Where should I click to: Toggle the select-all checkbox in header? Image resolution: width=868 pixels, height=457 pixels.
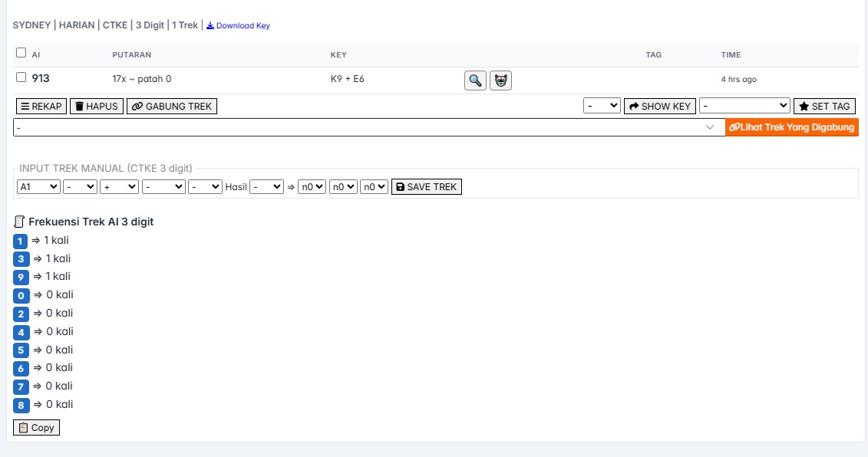pyautogui.click(x=21, y=54)
